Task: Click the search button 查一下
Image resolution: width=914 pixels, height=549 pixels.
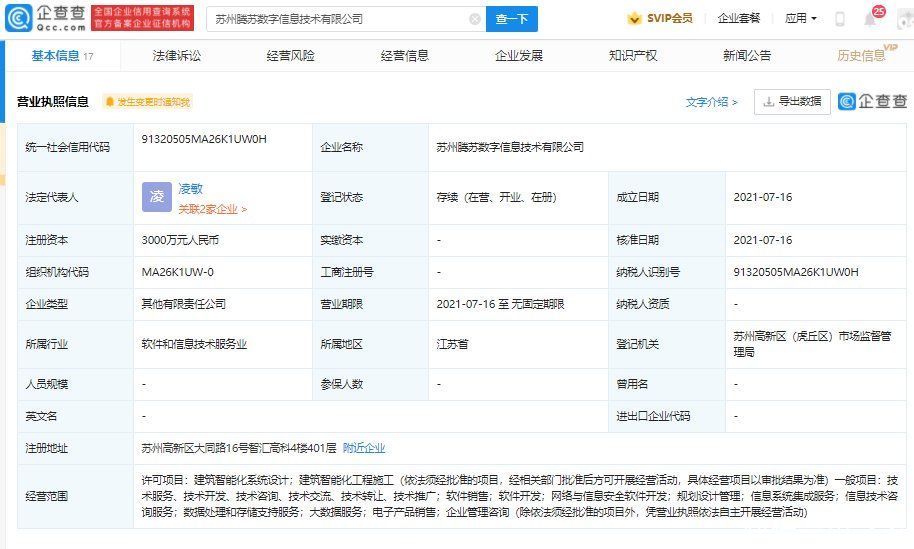Action: click(x=512, y=19)
